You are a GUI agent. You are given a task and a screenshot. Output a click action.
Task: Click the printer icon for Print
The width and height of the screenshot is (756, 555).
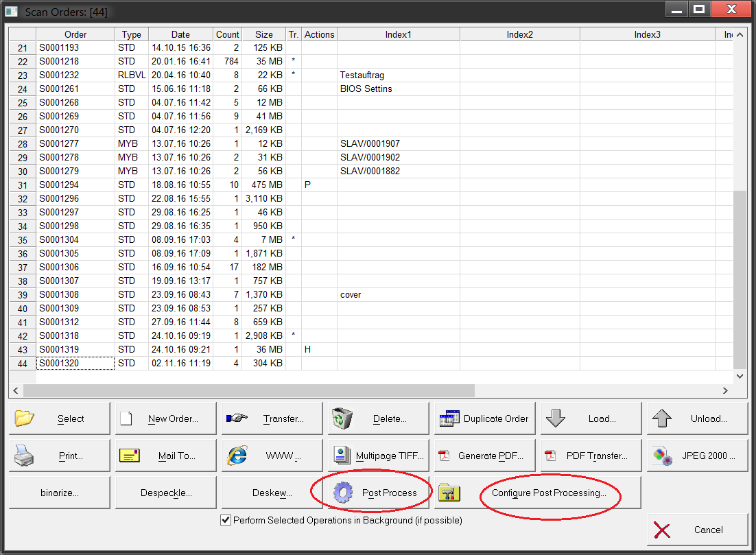23,456
